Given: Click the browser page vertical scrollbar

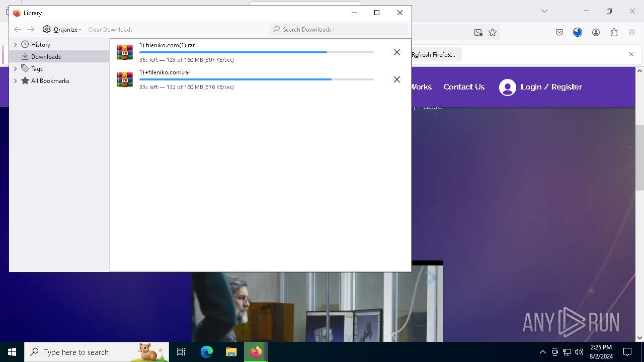Looking at the screenshot, I should pyautogui.click(x=639, y=157).
